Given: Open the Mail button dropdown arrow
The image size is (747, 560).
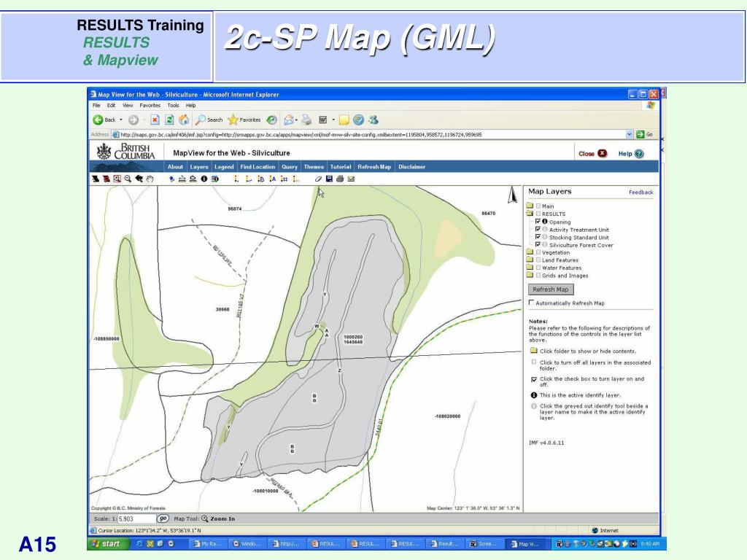Looking at the screenshot, I should pos(296,120).
